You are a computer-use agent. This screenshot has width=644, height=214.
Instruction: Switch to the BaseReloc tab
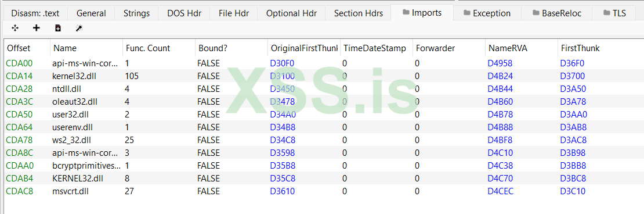click(557, 13)
